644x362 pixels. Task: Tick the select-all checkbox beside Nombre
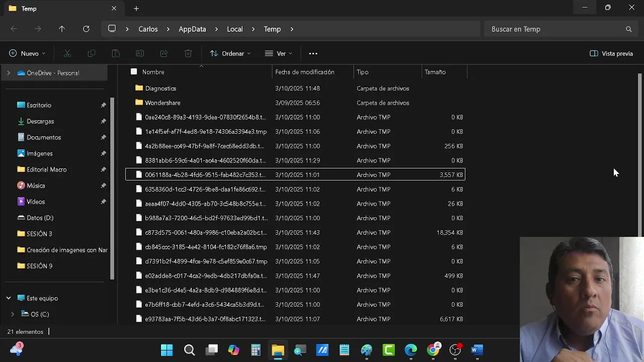134,72
